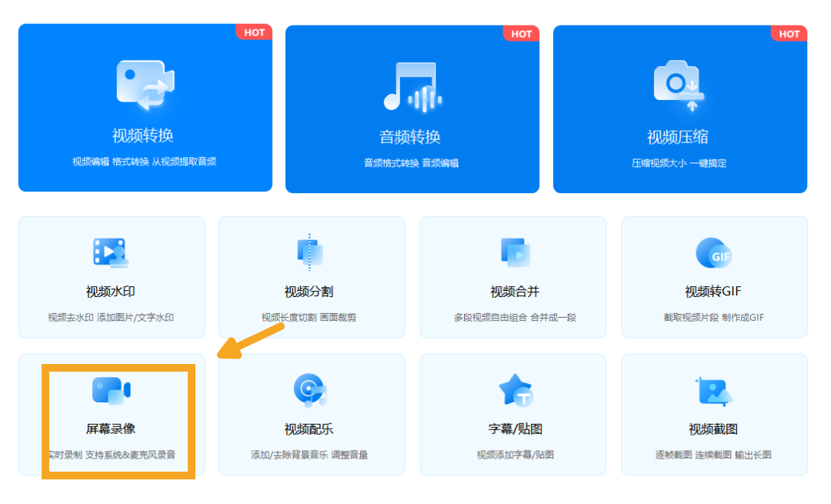Click description 多段视频自由组合 合并成一段
Image resolution: width=831 pixels, height=504 pixels.
(x=515, y=318)
